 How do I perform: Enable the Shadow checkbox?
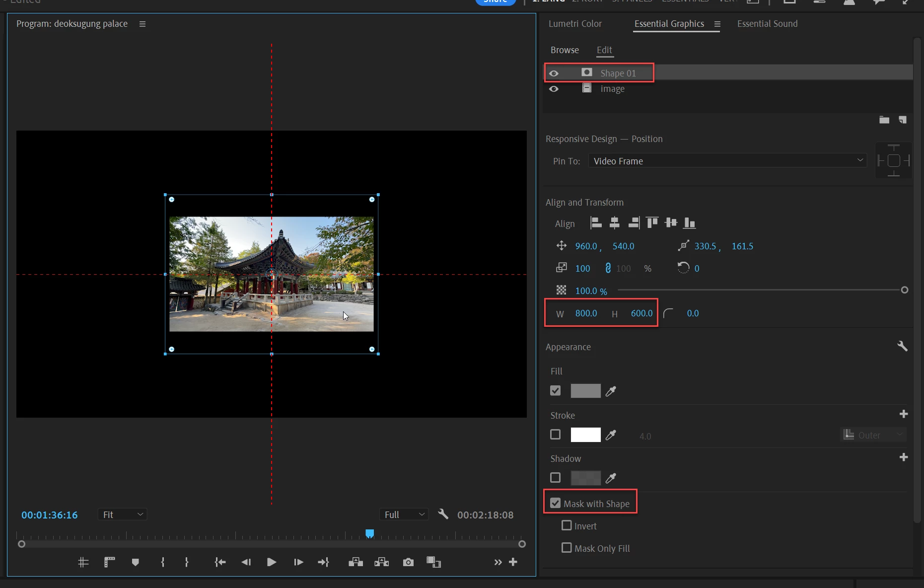tap(556, 478)
